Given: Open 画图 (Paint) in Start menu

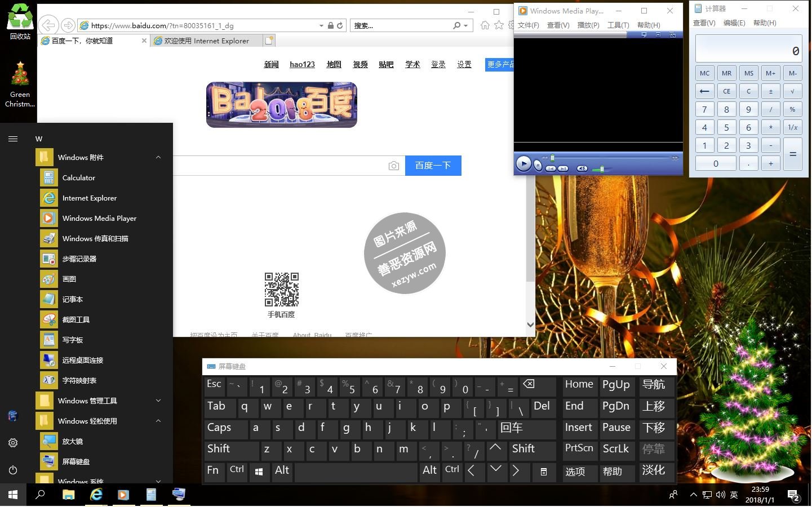Looking at the screenshot, I should click(x=104, y=279).
